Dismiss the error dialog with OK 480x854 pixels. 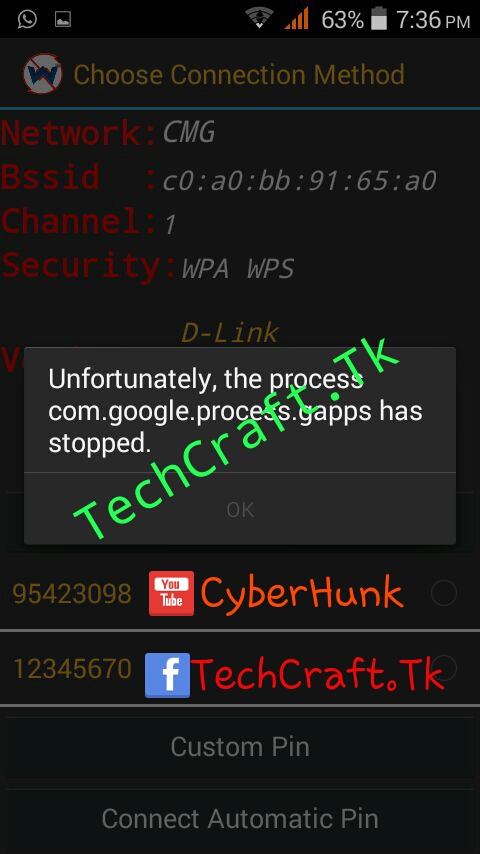pyautogui.click(x=240, y=509)
